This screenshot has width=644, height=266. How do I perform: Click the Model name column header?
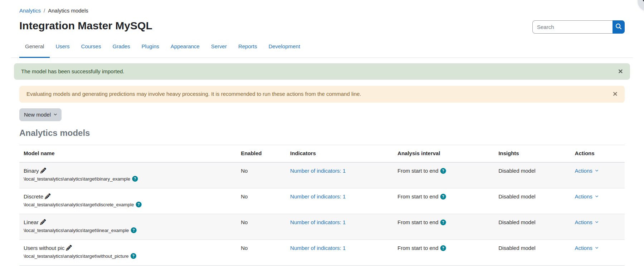[39, 153]
